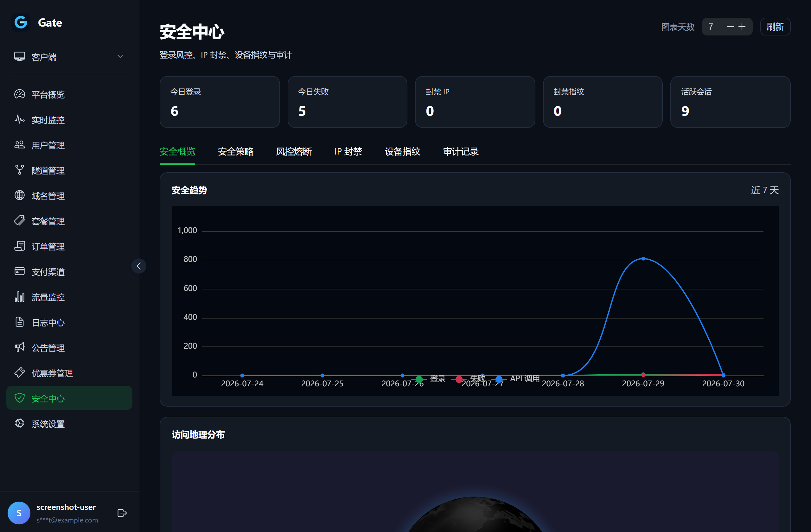Screen dimensions: 811x532
Task: Open 系统设置 gear icon
Action: point(19,423)
